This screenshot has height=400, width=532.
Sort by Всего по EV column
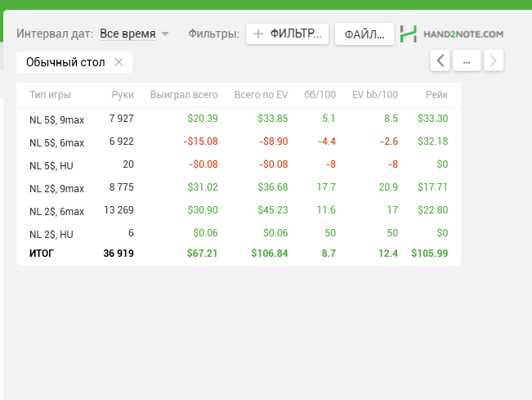tap(262, 95)
